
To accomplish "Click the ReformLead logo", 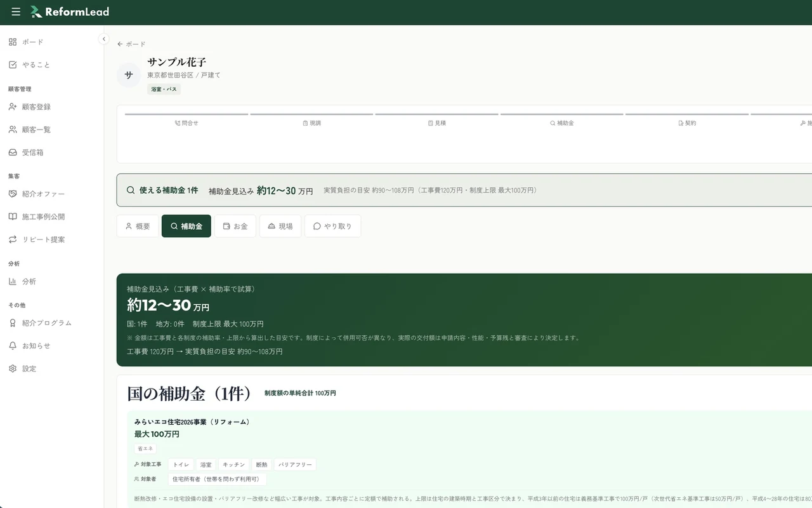I will (x=70, y=12).
